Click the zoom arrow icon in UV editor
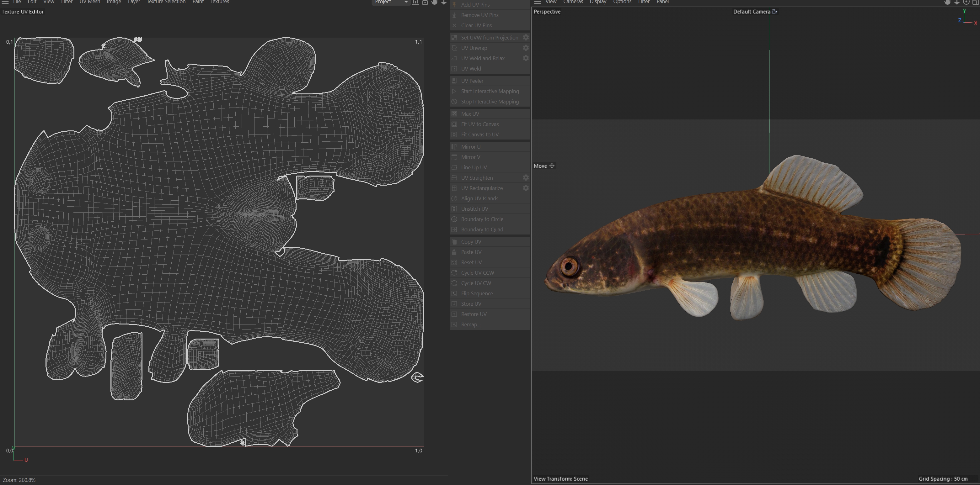Screen dimensions: 980x485 [x=444, y=2]
